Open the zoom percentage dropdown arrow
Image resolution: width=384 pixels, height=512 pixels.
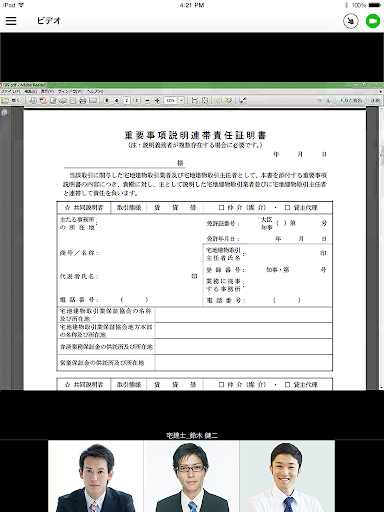(181, 100)
